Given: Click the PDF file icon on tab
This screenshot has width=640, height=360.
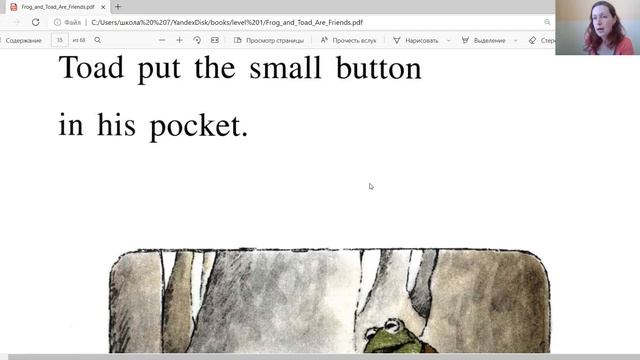Looking at the screenshot, I should tap(13, 7).
